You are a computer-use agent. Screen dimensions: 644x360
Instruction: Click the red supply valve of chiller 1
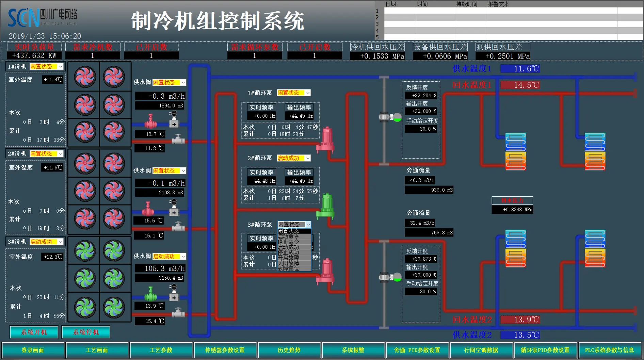pyautogui.click(x=150, y=121)
